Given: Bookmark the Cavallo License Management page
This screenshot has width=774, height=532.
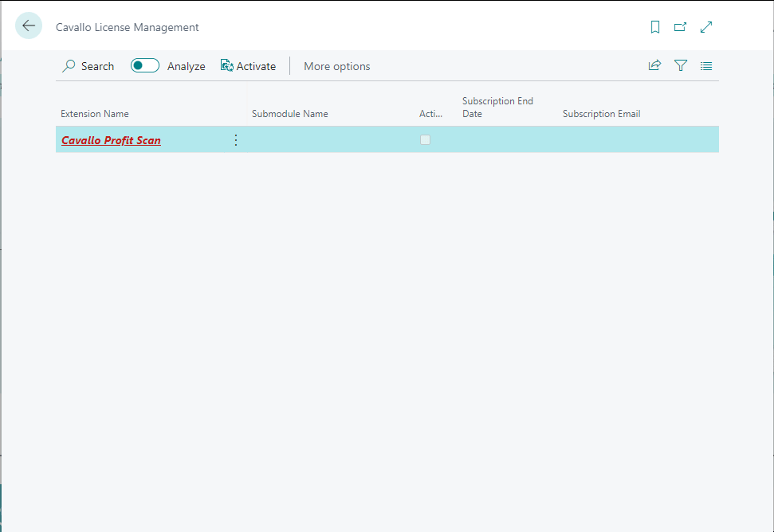Looking at the screenshot, I should [x=655, y=27].
